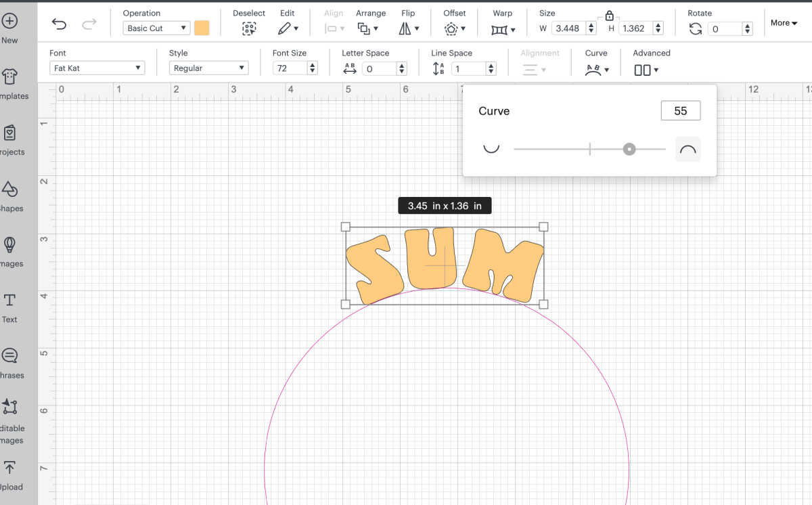The width and height of the screenshot is (812, 505).
Task: Click the Rotate icon
Action: (x=696, y=28)
